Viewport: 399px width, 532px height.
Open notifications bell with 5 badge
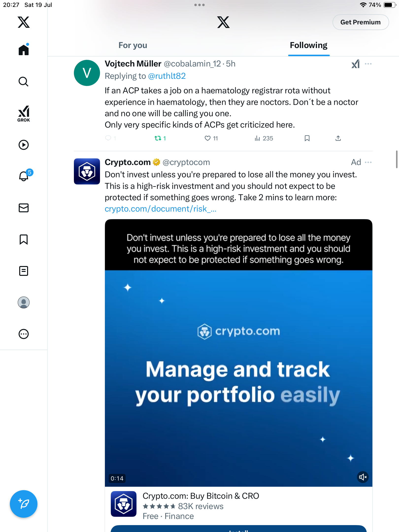(x=25, y=176)
